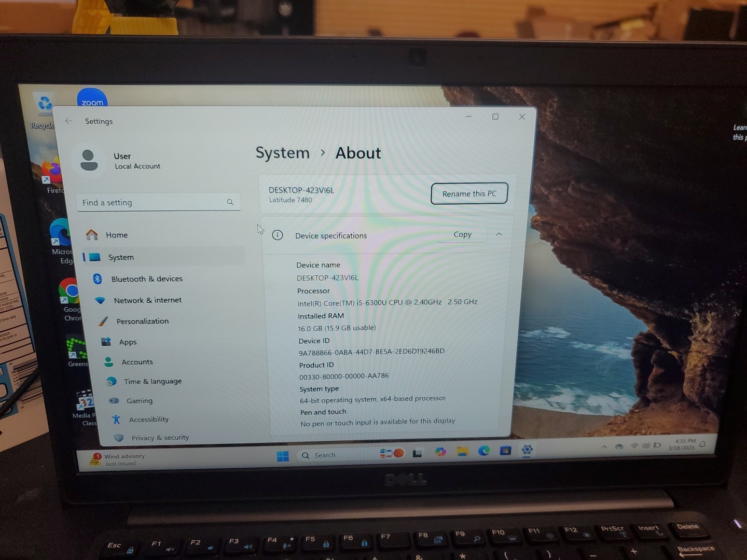Maximize the Settings window

pyautogui.click(x=495, y=117)
